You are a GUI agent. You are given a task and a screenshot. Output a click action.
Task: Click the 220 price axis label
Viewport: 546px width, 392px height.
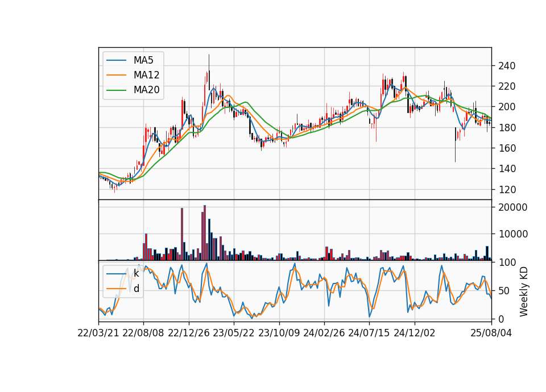pos(507,86)
